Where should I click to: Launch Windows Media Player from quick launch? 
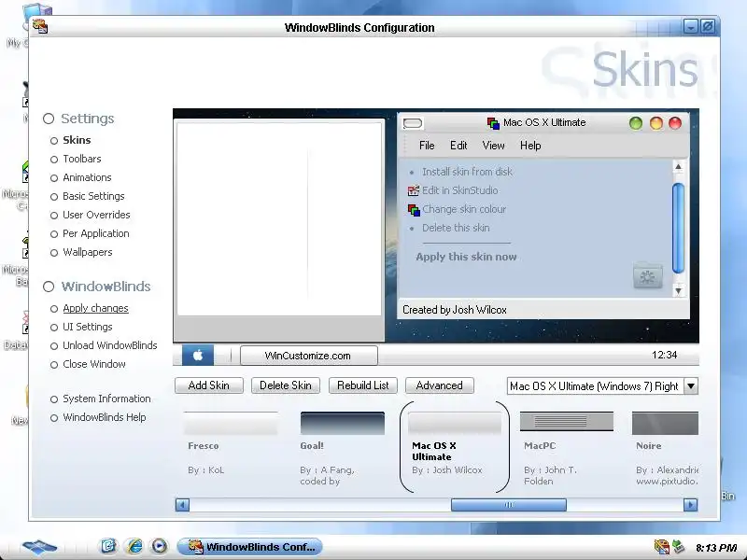point(159,546)
